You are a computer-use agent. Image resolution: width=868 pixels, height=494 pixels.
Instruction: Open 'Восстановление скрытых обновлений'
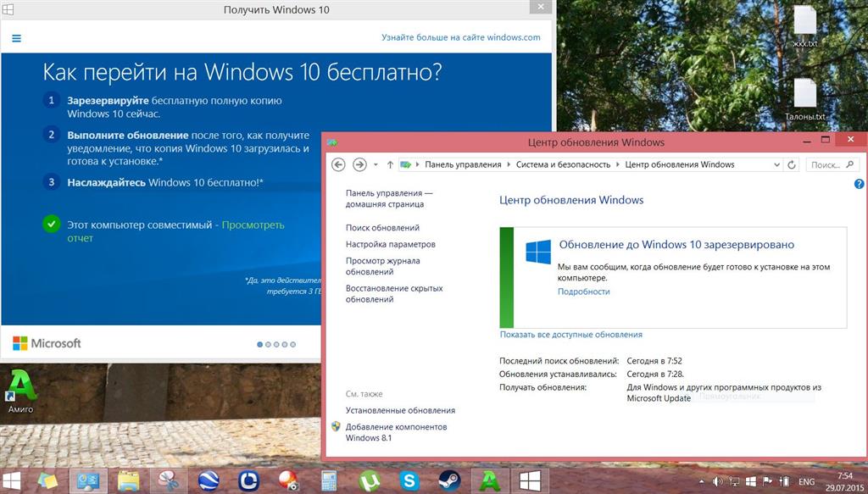pos(394,294)
